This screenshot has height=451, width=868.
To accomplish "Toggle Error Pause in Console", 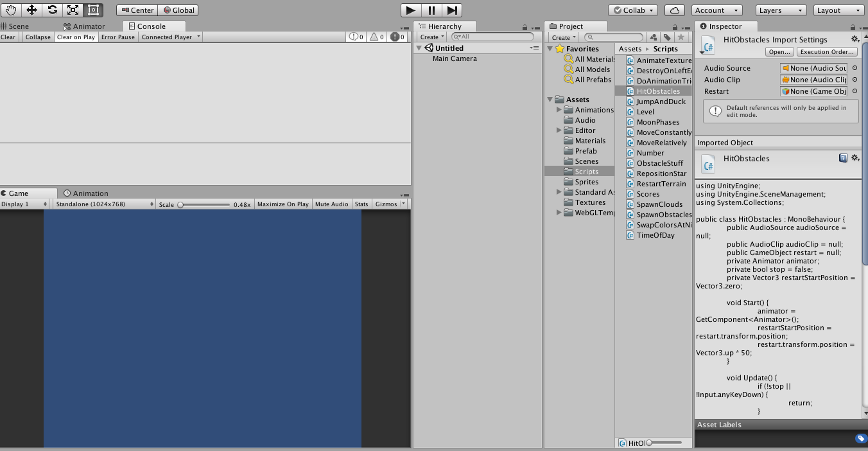I will point(118,37).
